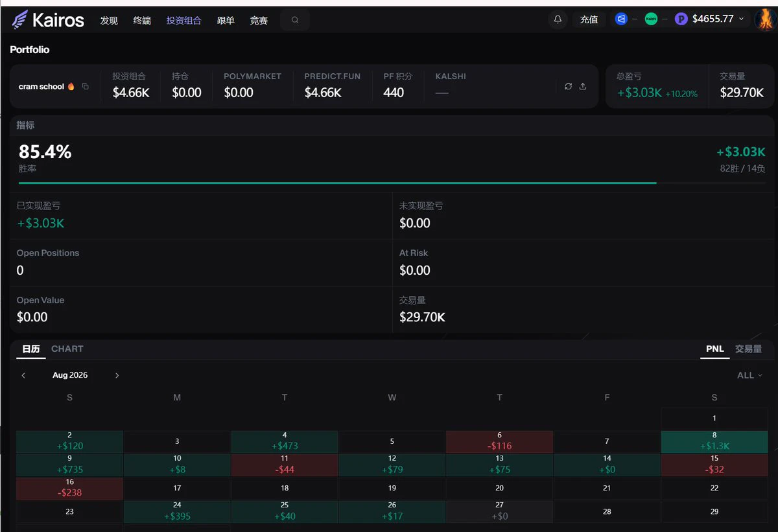Open the Aug 8 cell showing +$1.3K
Screen dimensions: 778x532
(714, 441)
